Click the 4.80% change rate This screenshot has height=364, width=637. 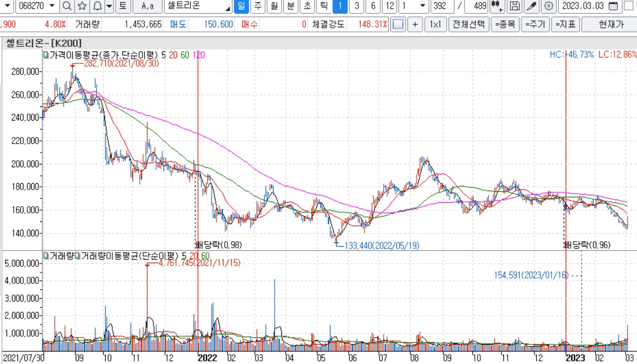tap(55, 25)
